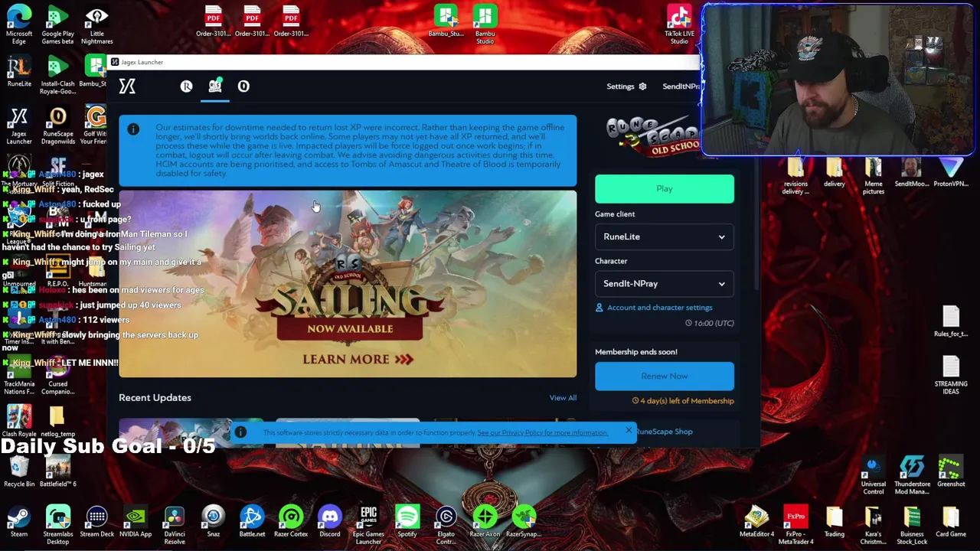Open the Razer Axon shortcut
The image size is (980, 551).
point(485,521)
